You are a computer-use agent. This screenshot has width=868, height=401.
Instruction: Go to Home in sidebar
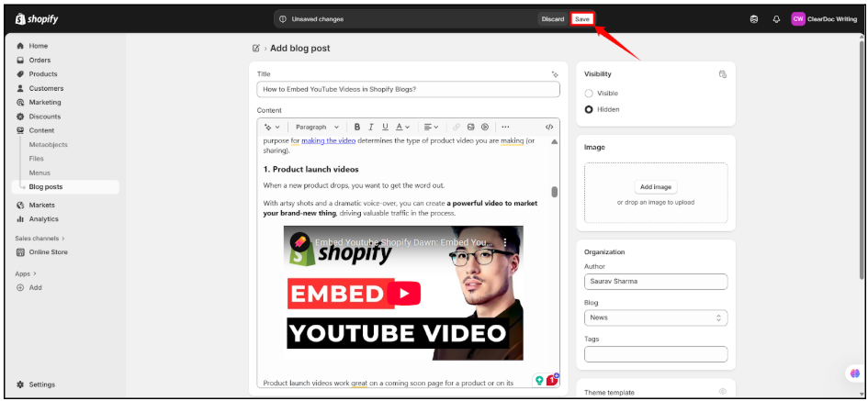[39, 46]
